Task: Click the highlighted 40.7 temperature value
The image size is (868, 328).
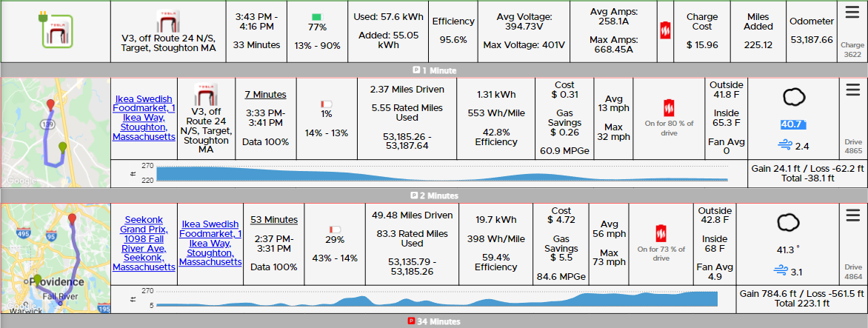Action: [792, 124]
